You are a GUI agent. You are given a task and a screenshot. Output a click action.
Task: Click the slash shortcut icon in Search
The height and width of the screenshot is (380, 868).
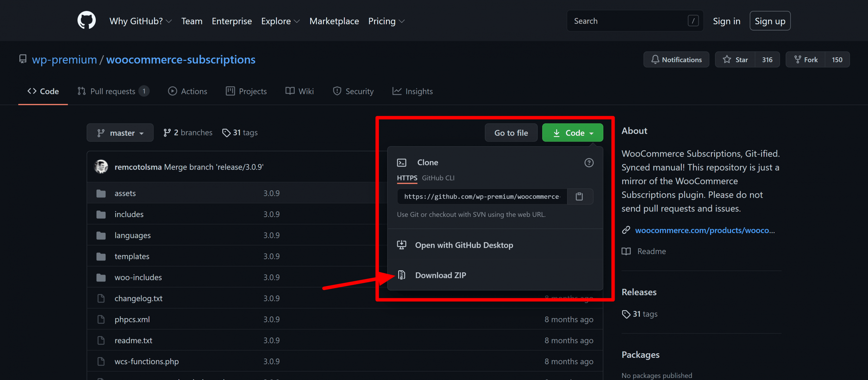(693, 21)
